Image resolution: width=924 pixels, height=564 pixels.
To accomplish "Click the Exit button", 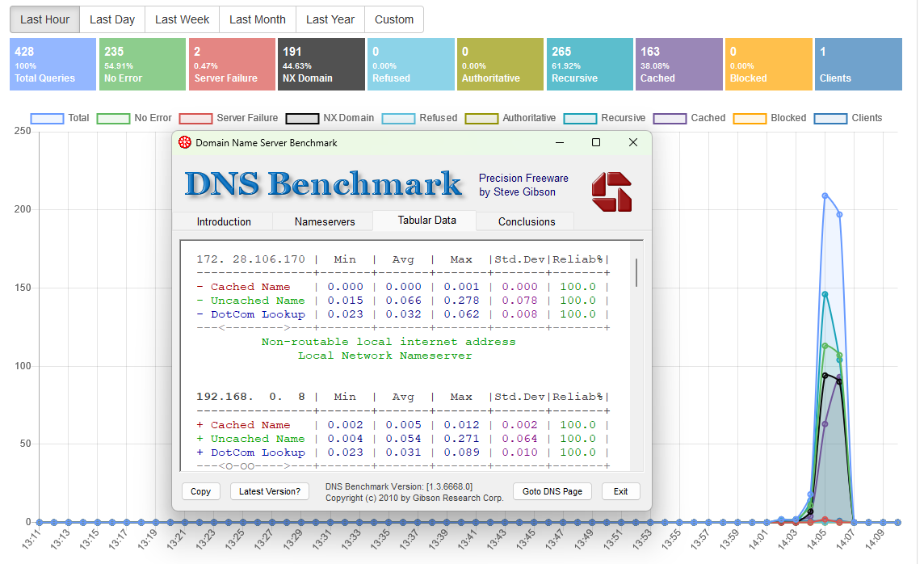I will point(620,491).
